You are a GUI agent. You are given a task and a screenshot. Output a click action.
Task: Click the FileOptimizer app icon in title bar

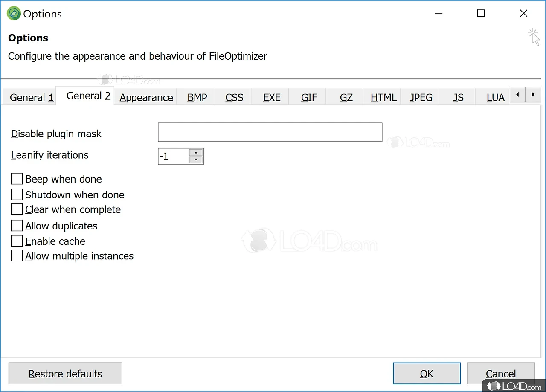click(14, 14)
